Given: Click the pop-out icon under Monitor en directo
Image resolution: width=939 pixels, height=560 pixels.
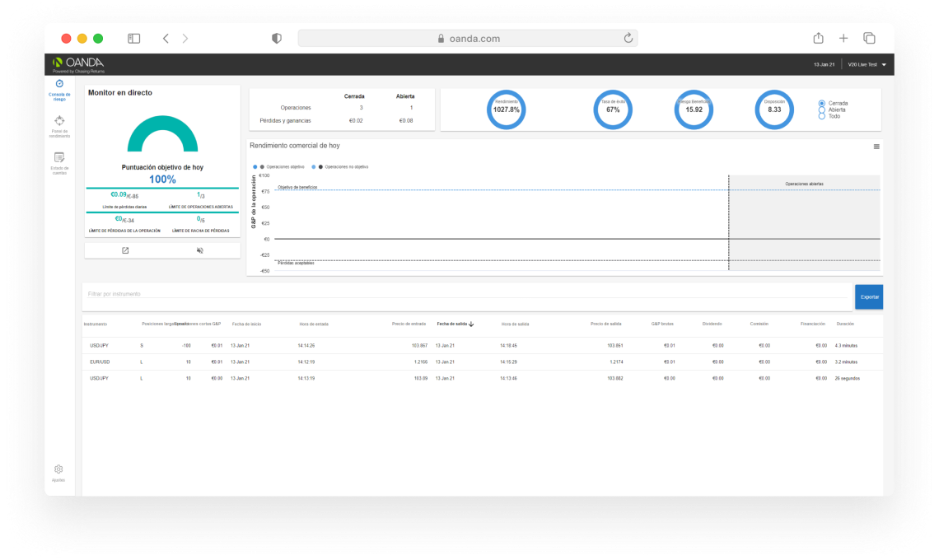Looking at the screenshot, I should click(125, 250).
